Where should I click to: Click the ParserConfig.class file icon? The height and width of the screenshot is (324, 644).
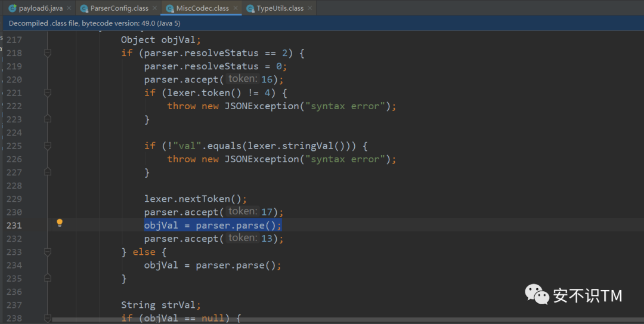84,8
